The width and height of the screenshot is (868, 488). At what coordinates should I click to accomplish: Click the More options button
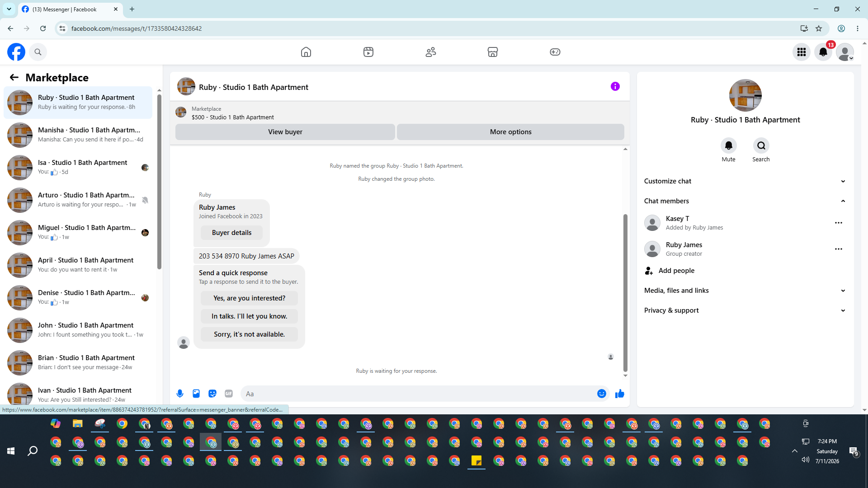point(511,132)
